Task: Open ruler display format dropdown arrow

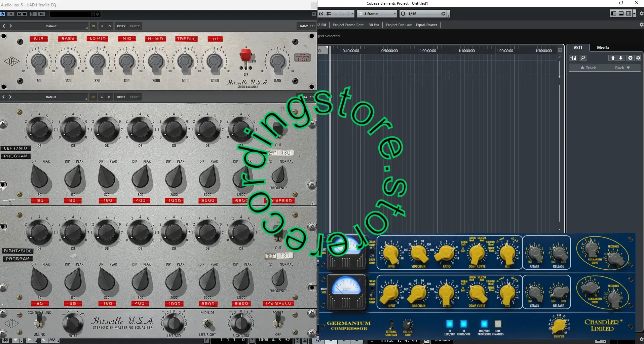Action: [x=560, y=50]
